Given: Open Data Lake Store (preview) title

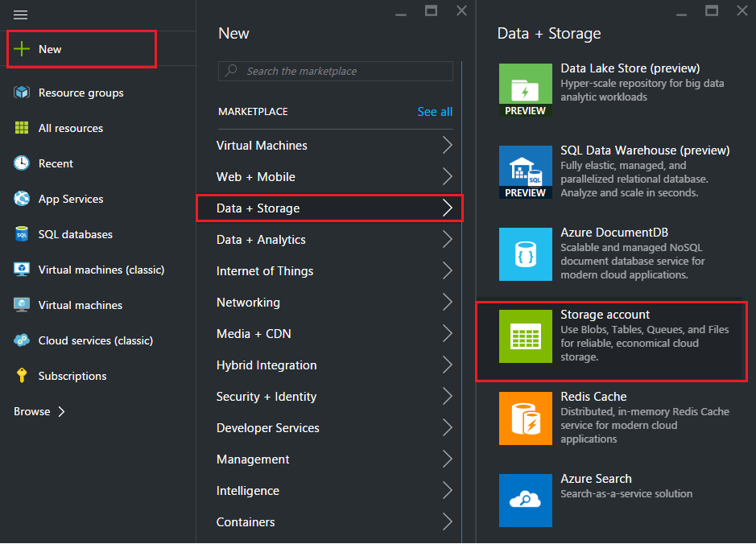Looking at the screenshot, I should point(630,68).
